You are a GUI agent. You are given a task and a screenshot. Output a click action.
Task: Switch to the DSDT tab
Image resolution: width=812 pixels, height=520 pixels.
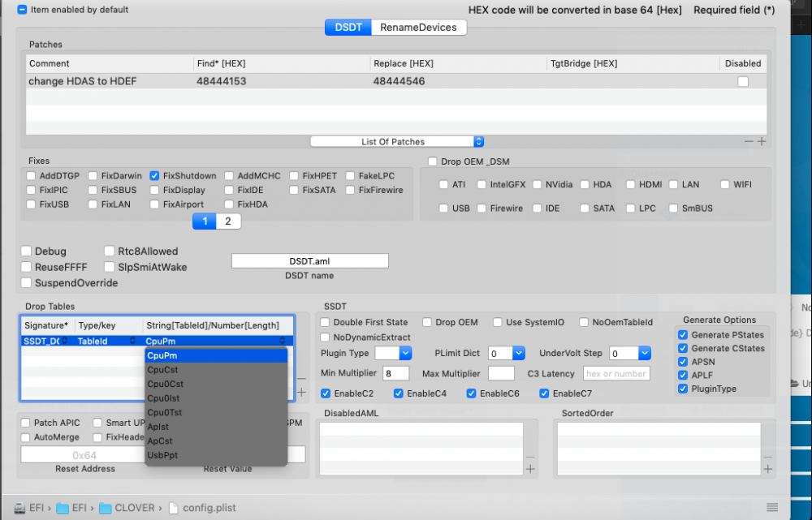click(x=348, y=28)
